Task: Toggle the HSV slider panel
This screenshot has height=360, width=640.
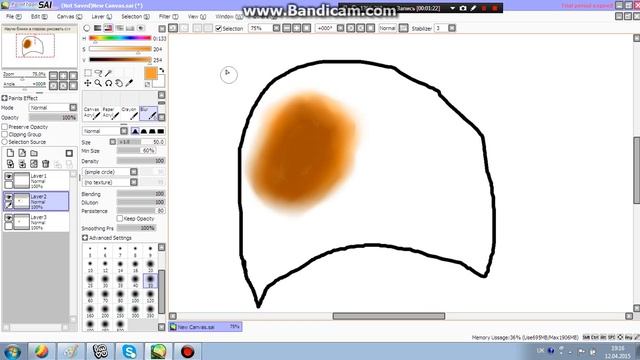Action: (108, 28)
